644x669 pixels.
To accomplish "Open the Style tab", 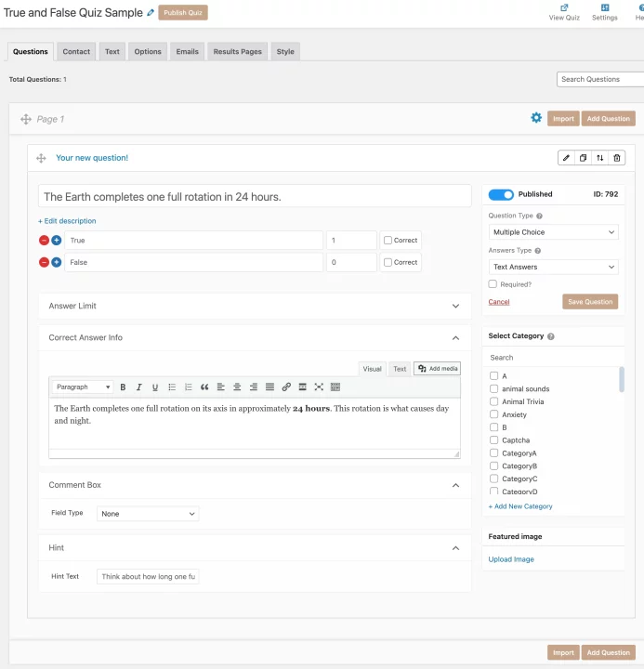I will click(285, 51).
